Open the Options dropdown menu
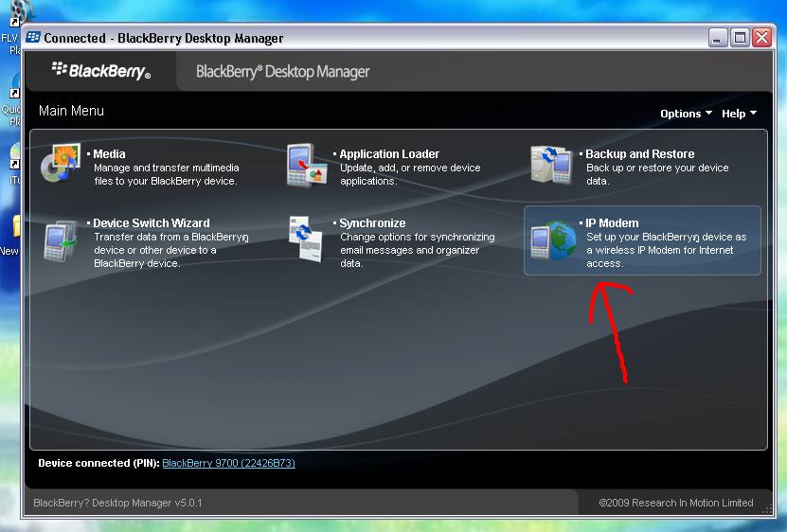 coord(686,114)
